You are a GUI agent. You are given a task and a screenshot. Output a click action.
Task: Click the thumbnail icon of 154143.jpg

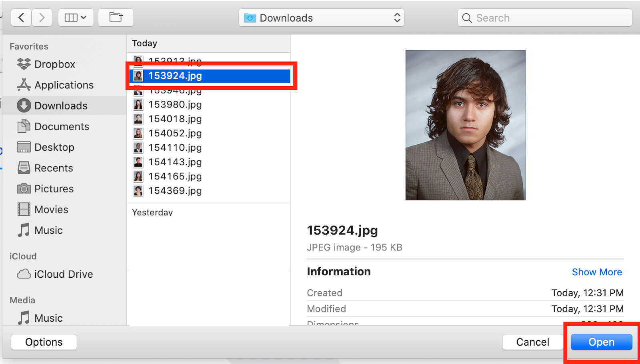pyautogui.click(x=138, y=162)
